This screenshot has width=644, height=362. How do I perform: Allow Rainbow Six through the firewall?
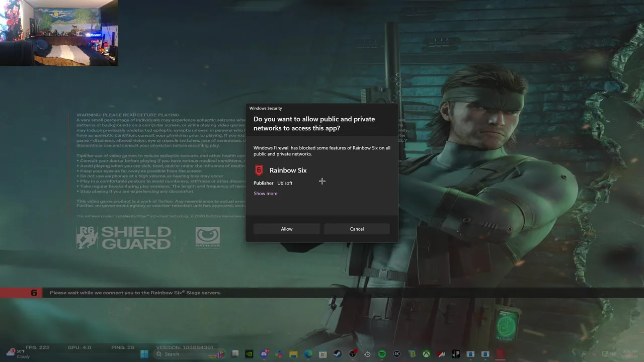287,229
